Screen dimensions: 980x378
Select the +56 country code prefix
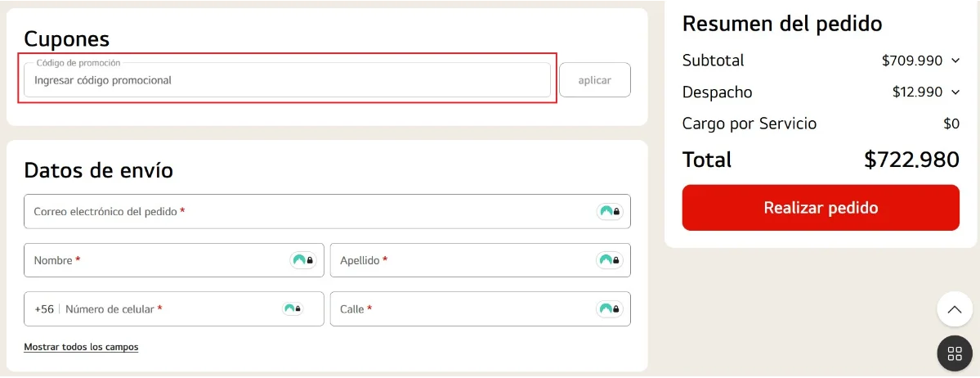click(44, 309)
